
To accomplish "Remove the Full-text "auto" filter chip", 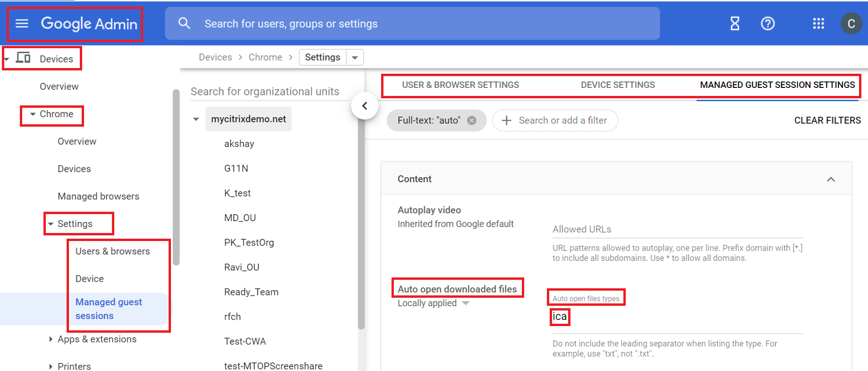I will click(472, 121).
